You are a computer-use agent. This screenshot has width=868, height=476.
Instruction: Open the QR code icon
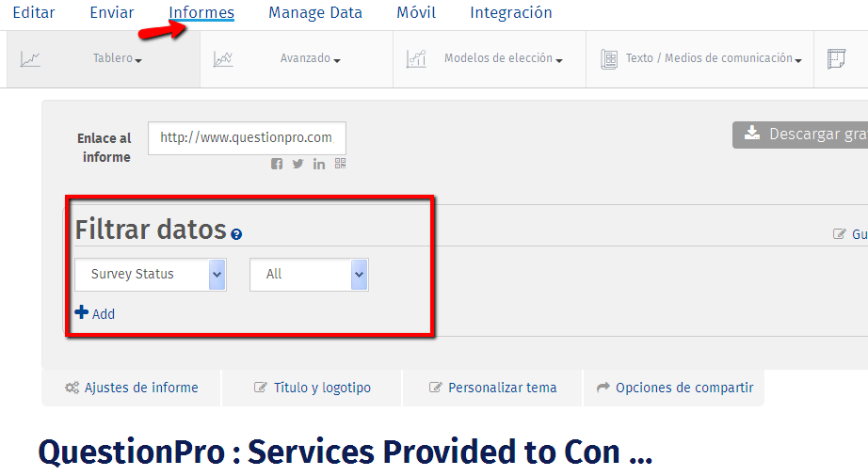point(341,163)
